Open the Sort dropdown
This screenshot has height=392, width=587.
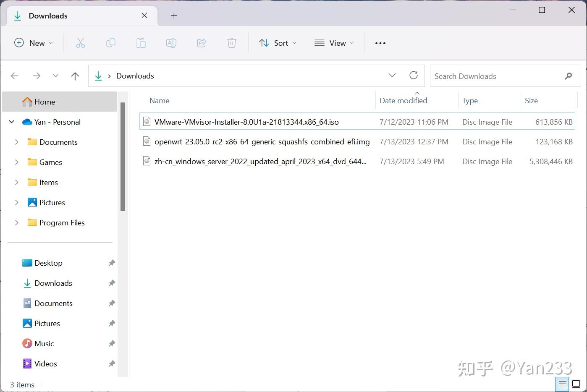click(x=278, y=43)
